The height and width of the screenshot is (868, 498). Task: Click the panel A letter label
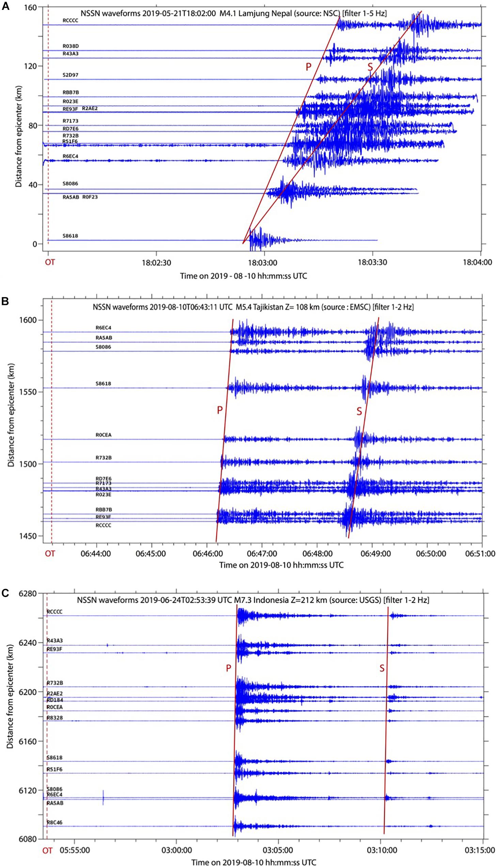(x=5, y=6)
